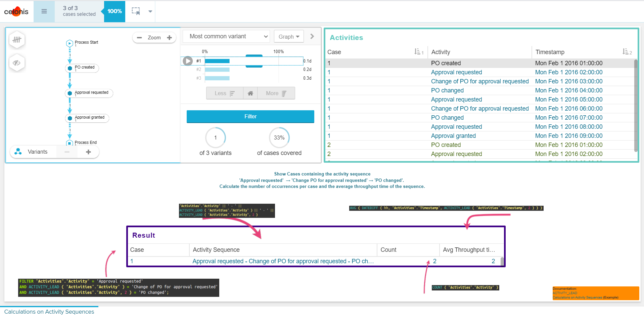Screen dimensions: 644x316
Task: Sort Activities table by Timestamp column
Action: coord(627,52)
